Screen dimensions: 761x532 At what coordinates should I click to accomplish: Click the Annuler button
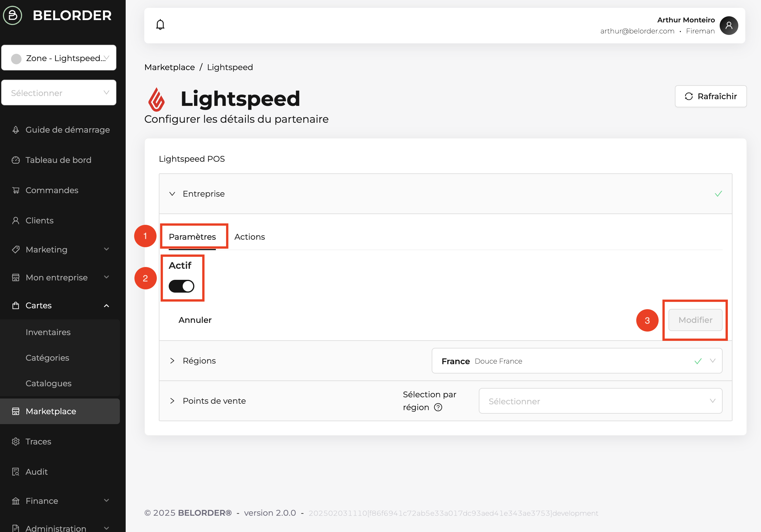coord(195,320)
